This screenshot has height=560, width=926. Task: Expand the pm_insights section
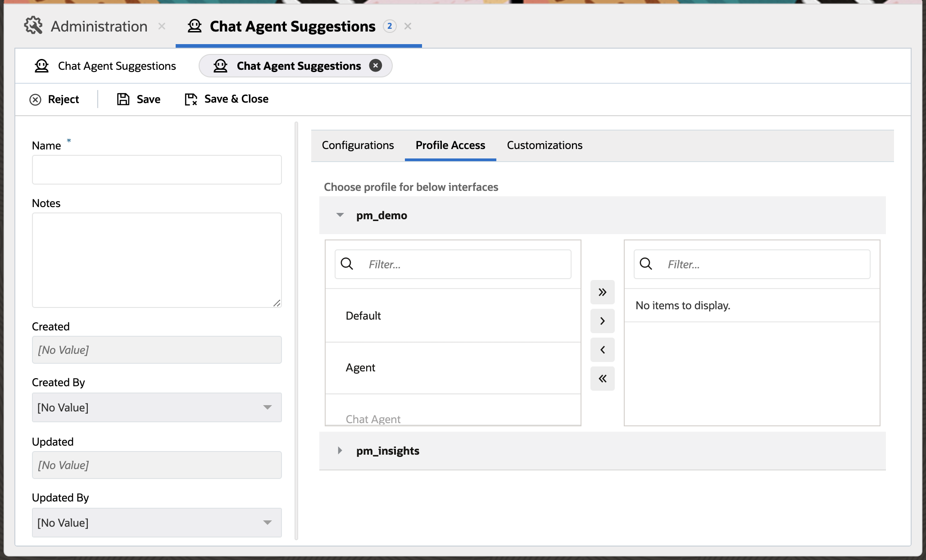point(339,451)
